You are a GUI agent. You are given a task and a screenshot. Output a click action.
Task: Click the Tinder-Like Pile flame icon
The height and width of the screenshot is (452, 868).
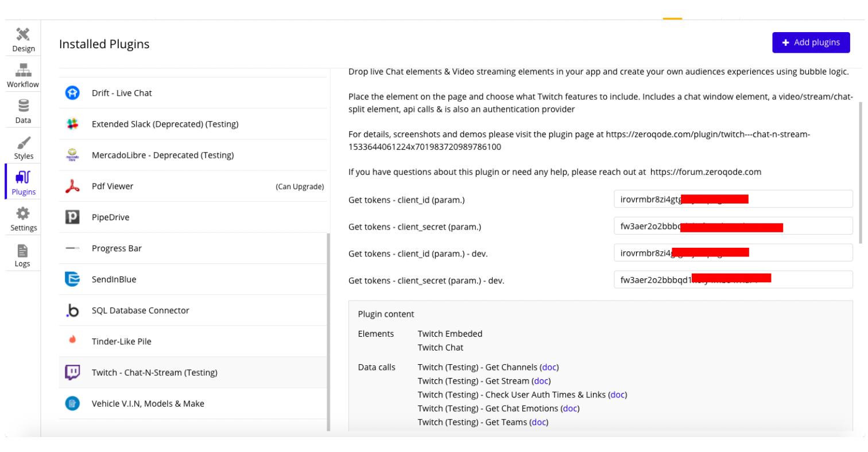click(x=72, y=339)
